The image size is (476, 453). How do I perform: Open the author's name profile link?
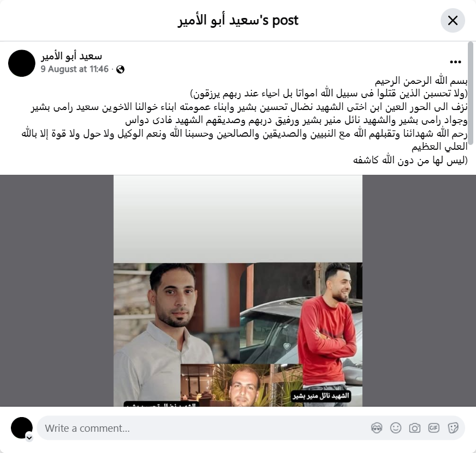tap(71, 56)
